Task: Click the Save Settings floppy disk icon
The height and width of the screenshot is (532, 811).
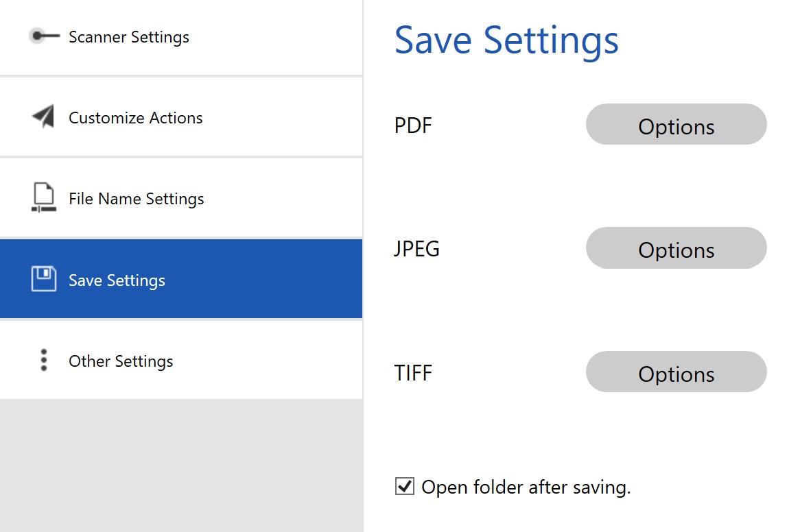Action: [44, 279]
